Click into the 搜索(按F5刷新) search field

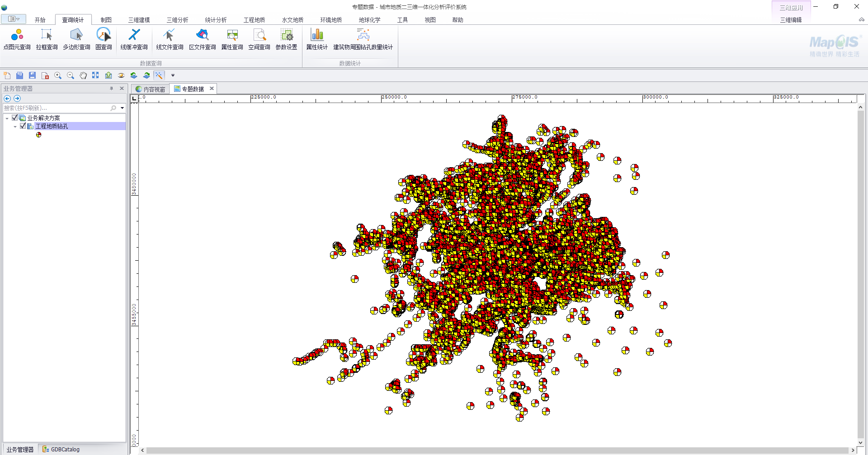pyautogui.click(x=57, y=108)
